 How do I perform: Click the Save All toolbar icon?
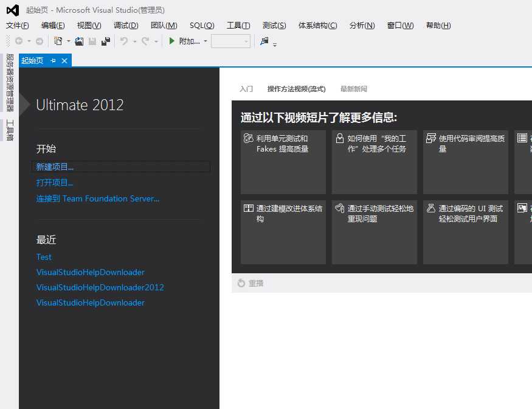click(106, 41)
